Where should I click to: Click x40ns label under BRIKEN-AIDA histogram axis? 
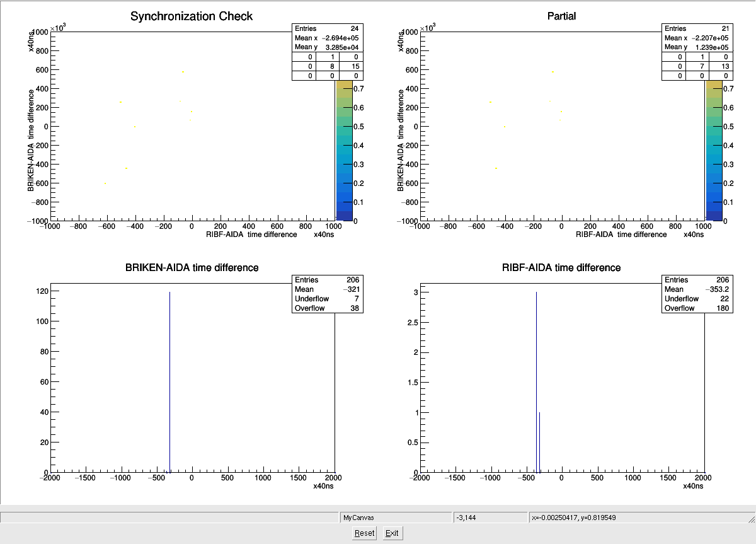click(x=324, y=486)
